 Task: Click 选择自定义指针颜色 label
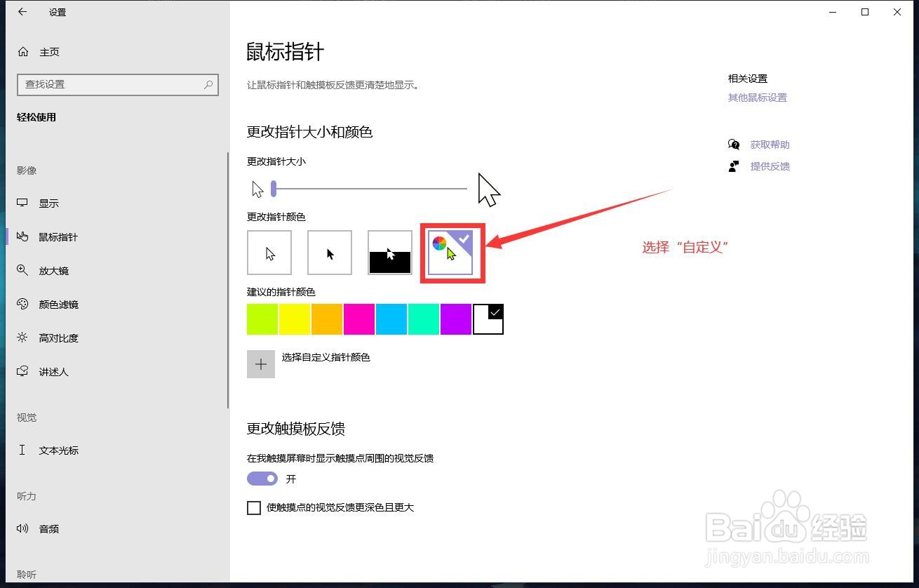(326, 357)
